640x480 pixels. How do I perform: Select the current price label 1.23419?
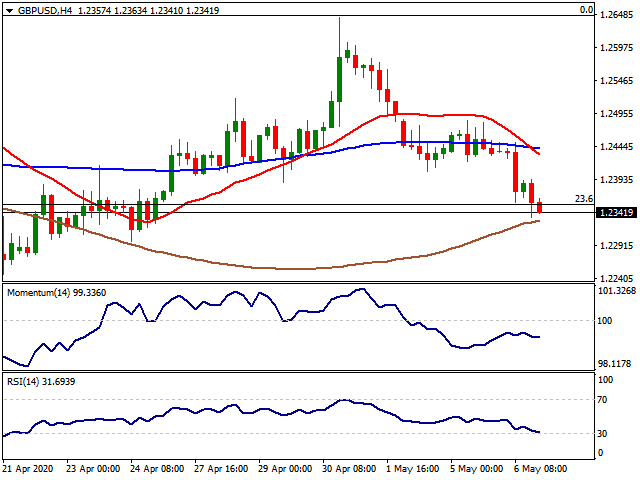[616, 212]
